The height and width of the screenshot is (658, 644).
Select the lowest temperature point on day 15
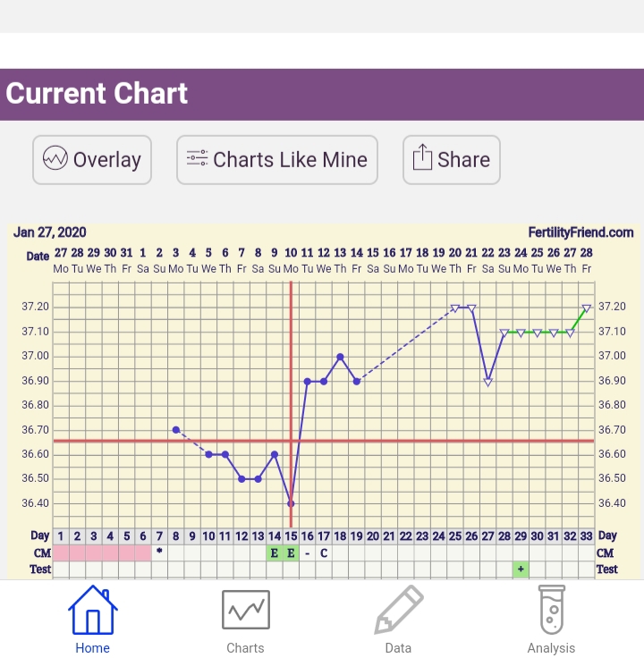tap(291, 503)
